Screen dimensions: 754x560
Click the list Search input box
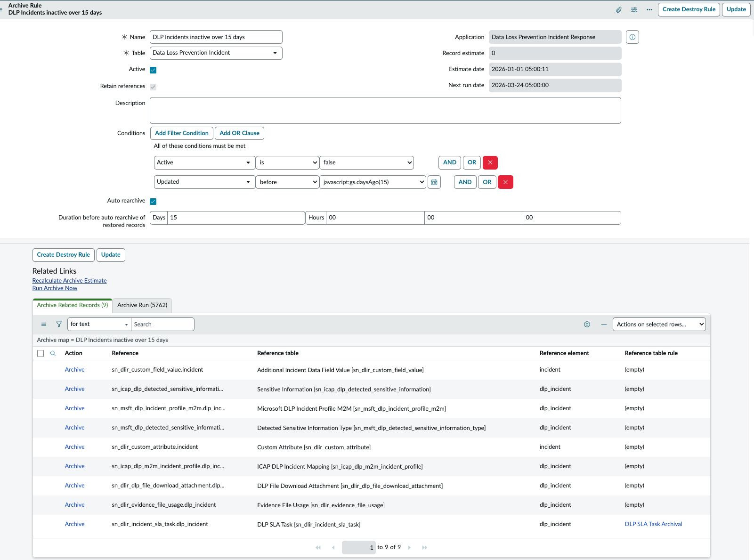click(162, 325)
